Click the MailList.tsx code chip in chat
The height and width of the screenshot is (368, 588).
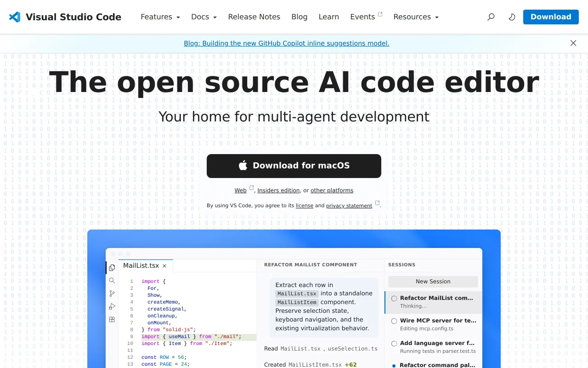coord(297,293)
